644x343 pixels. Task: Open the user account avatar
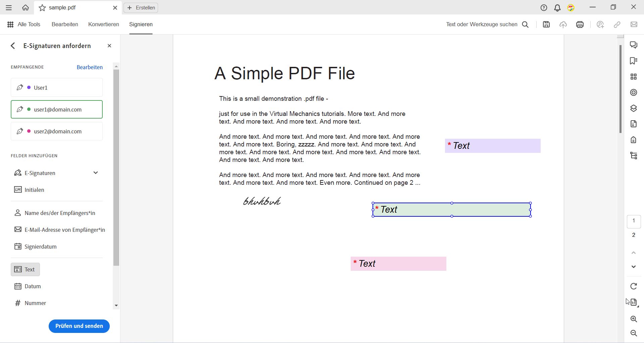[571, 8]
